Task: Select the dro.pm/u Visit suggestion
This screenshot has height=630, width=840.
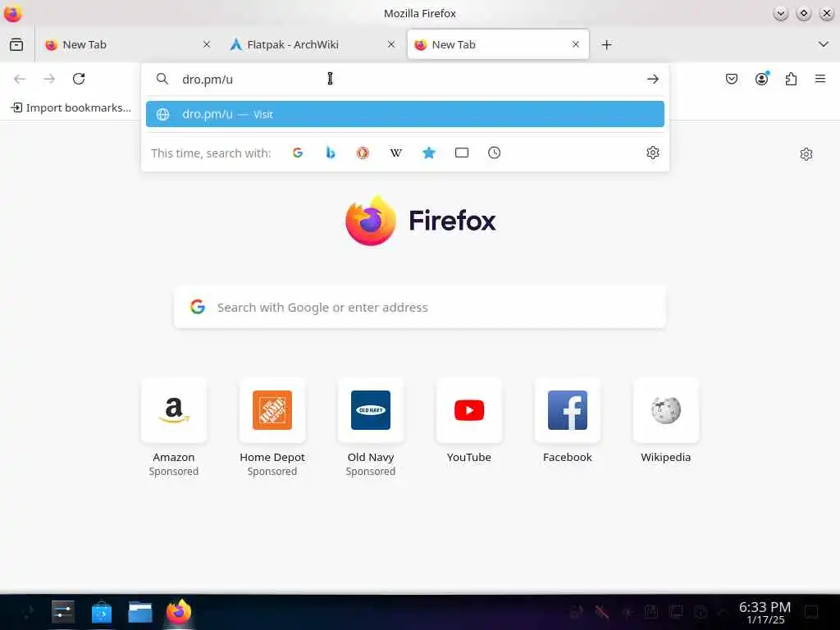Action: point(405,114)
